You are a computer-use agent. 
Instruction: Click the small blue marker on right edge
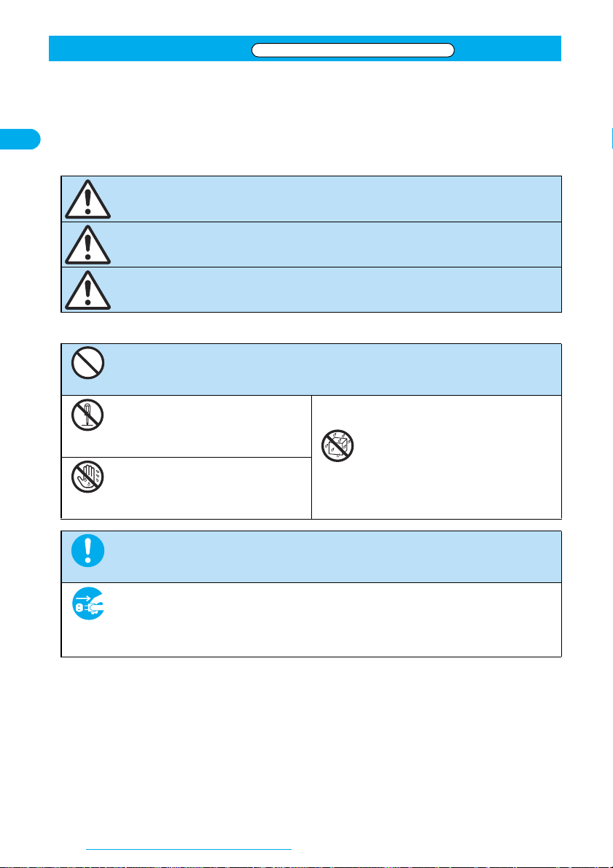612,139
